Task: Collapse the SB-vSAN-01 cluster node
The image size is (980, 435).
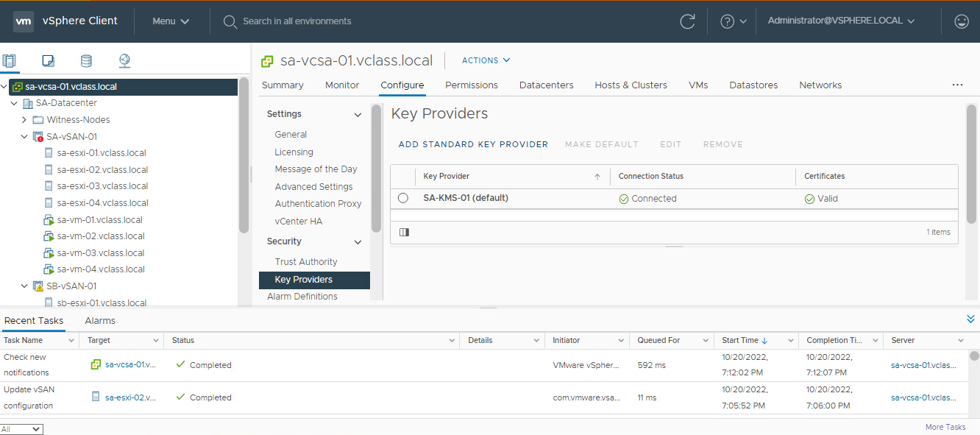Action: pyautogui.click(x=24, y=286)
